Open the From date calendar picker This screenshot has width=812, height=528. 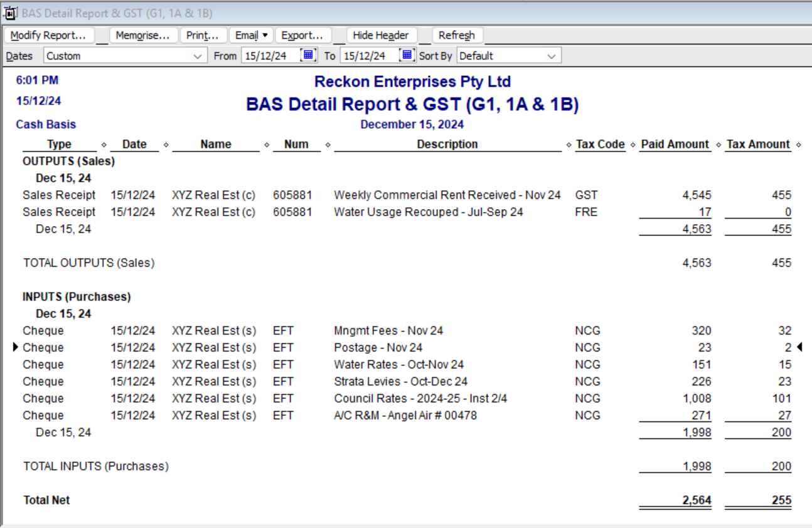click(308, 55)
